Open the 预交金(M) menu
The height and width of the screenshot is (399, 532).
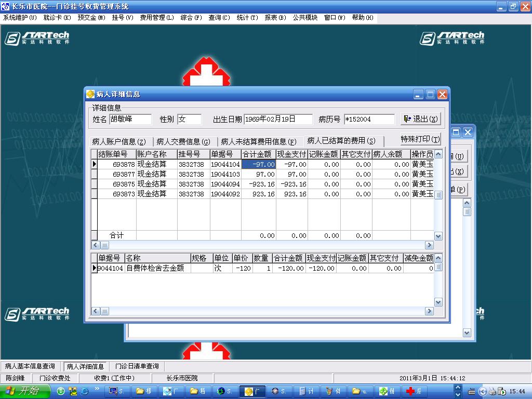[91, 17]
